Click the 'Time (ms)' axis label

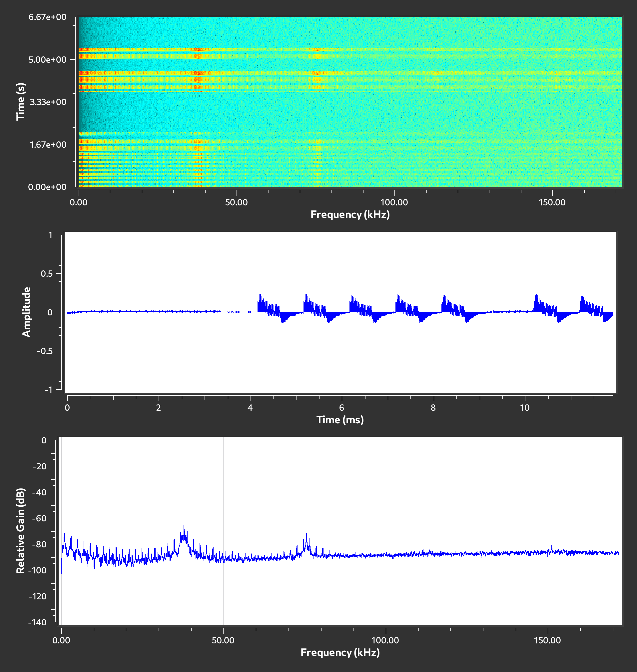pyautogui.click(x=340, y=420)
